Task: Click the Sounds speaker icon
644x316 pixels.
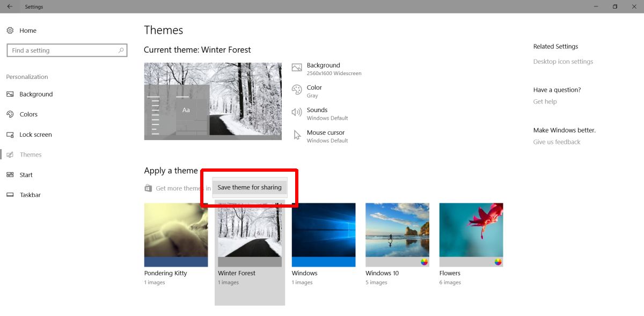Action: point(297,112)
